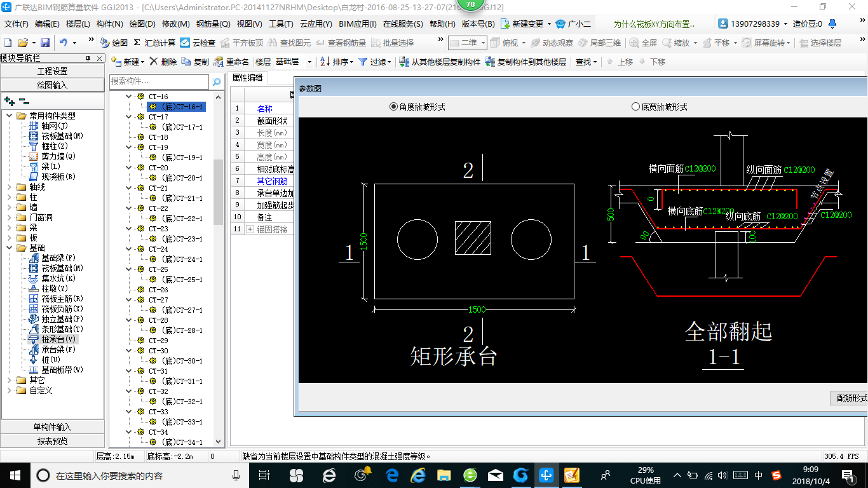
Task: Click 新建变更 button
Action: click(526, 24)
